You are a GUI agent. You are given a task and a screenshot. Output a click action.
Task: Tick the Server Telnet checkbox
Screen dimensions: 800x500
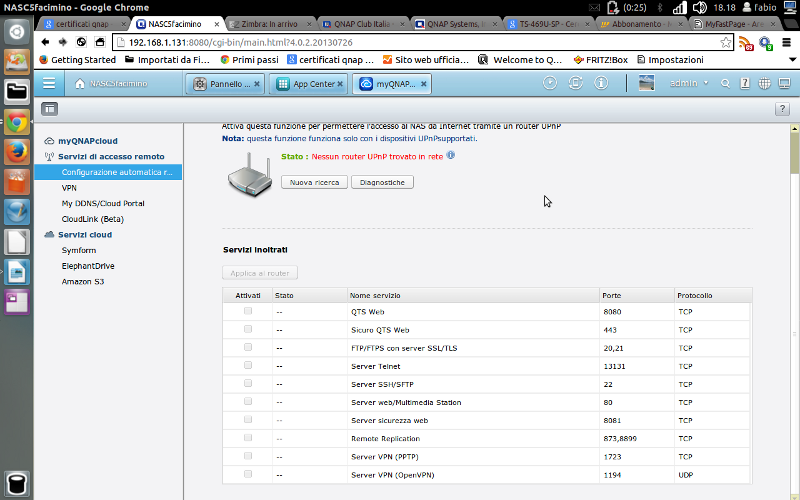pyautogui.click(x=248, y=366)
